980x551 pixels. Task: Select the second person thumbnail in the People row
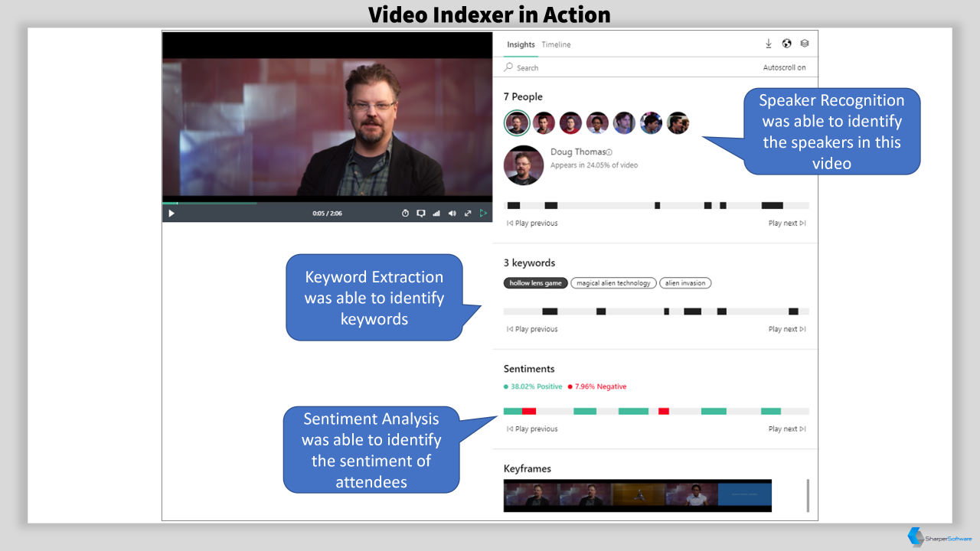pyautogui.click(x=544, y=122)
